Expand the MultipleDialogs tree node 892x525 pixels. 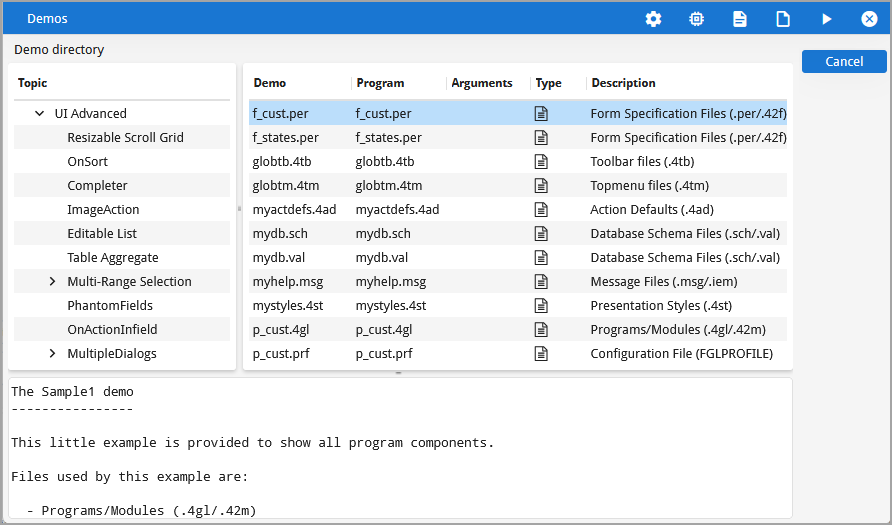click(x=52, y=353)
